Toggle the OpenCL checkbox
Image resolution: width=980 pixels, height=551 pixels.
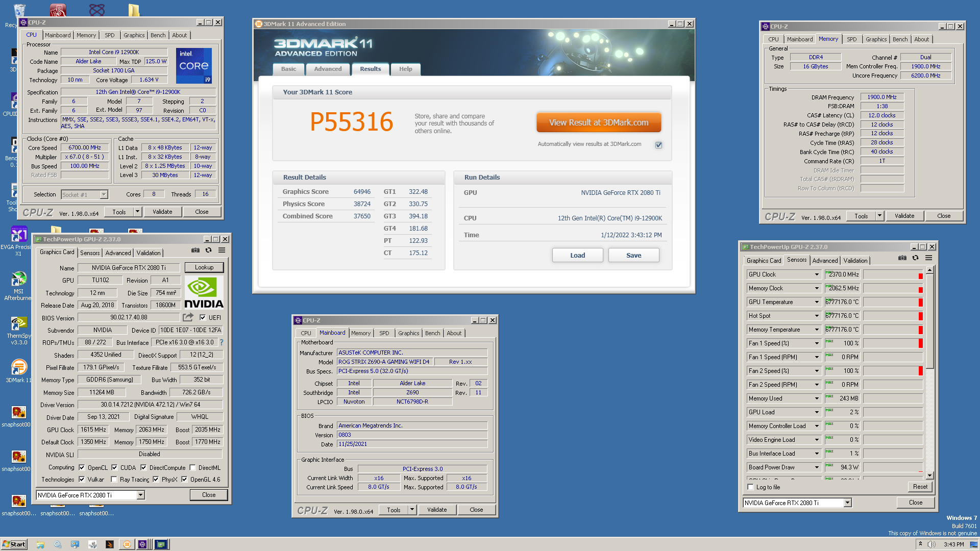click(x=82, y=467)
